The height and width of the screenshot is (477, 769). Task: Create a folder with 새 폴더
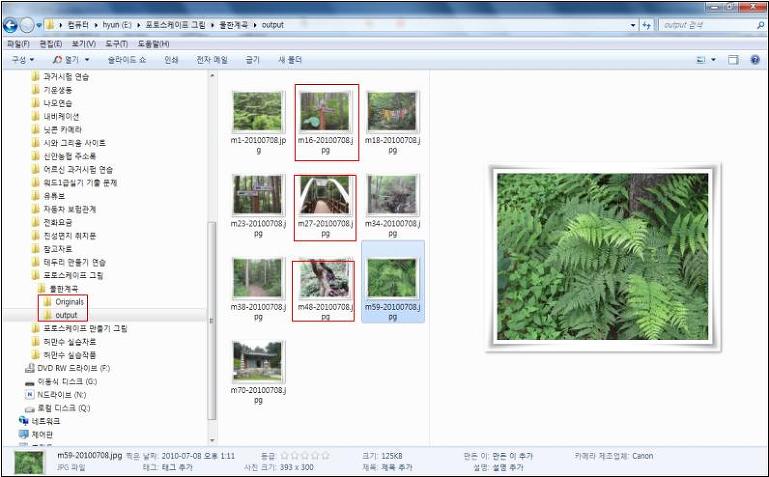point(290,60)
